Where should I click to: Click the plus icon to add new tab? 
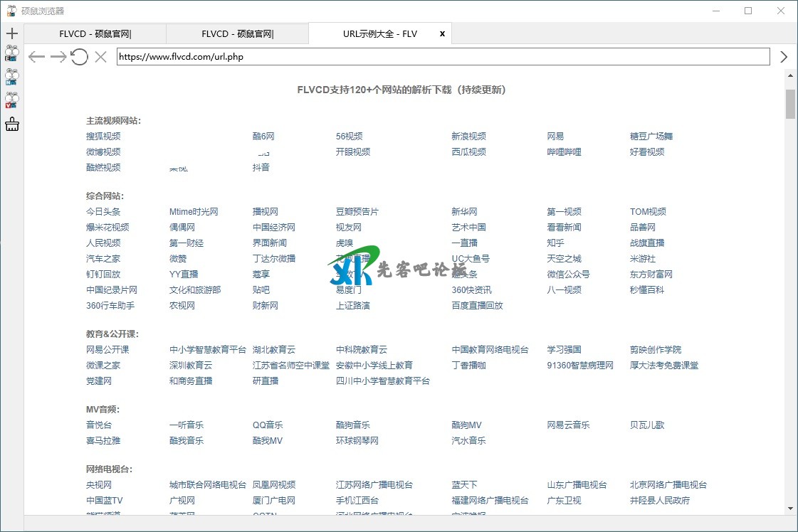[x=11, y=33]
